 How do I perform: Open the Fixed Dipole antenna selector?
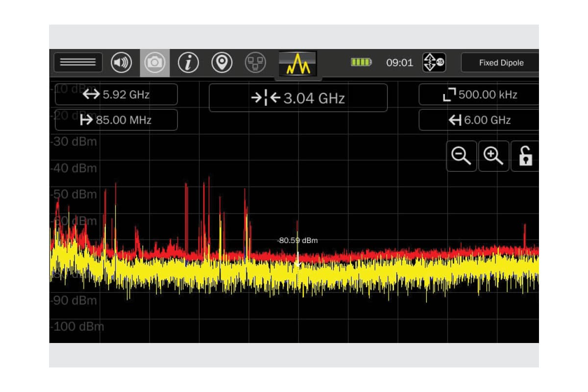(x=500, y=63)
